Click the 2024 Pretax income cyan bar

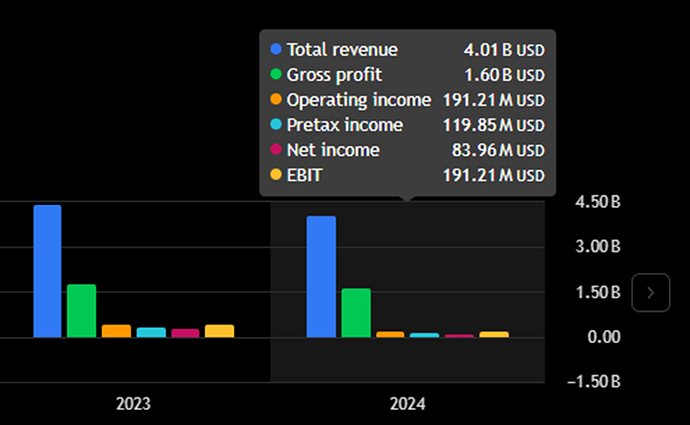point(424,335)
